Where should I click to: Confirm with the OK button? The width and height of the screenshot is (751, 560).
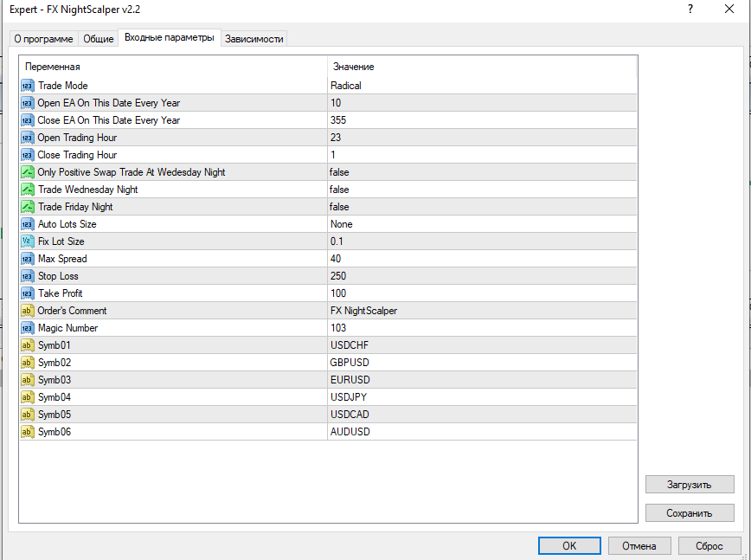[569, 545]
